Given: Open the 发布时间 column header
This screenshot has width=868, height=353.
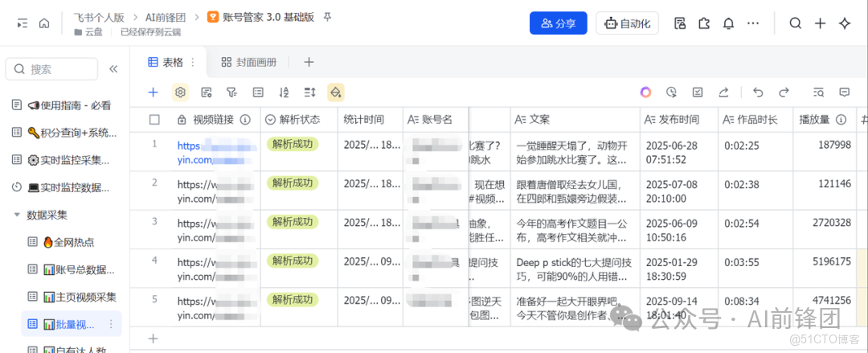Looking at the screenshot, I should pos(680,120).
